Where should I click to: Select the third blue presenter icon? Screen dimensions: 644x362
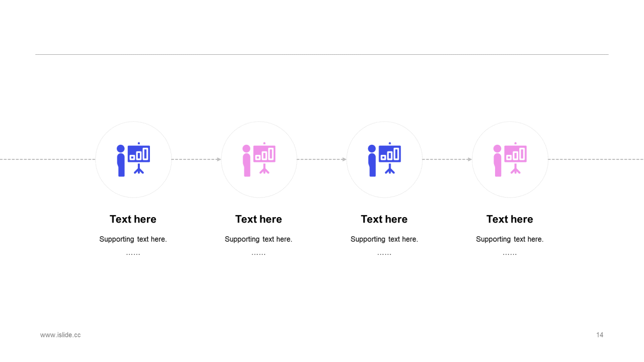pos(384,159)
